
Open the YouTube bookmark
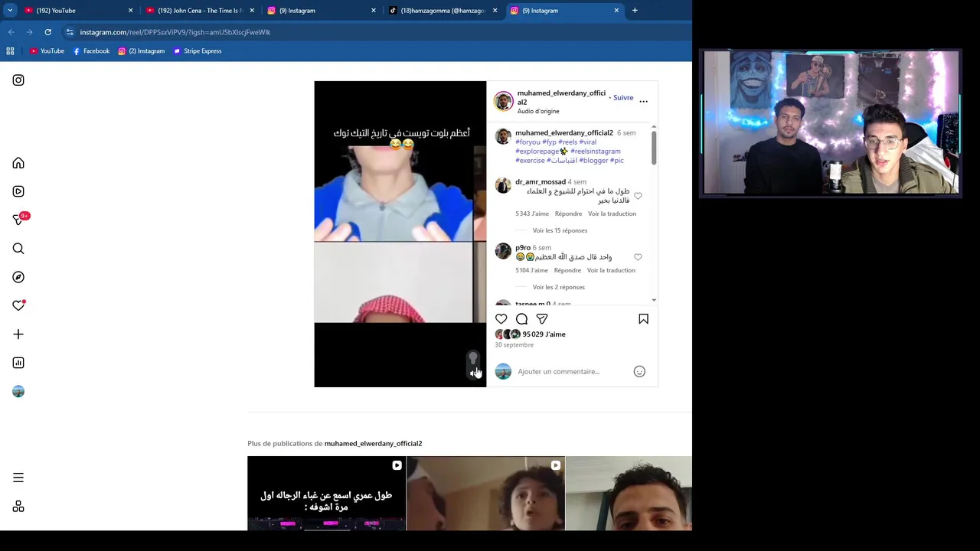(47, 51)
